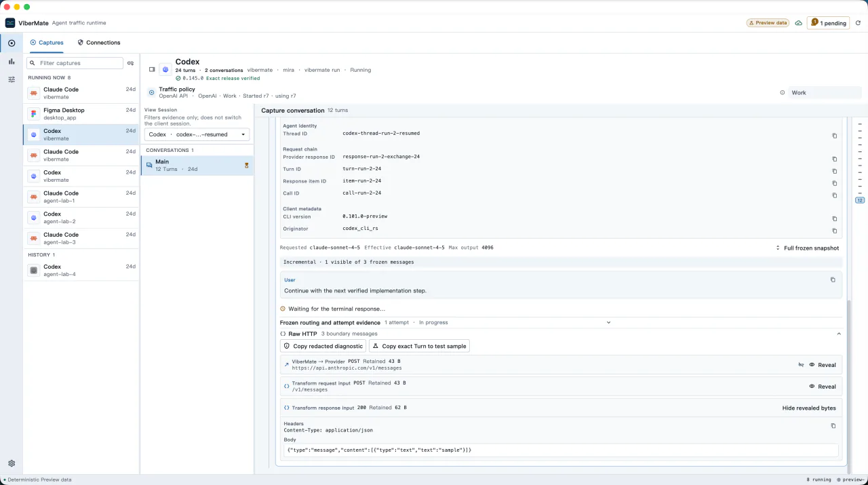Image resolution: width=868 pixels, height=485 pixels.
Task: Click Copy exact Turn to test sample
Action: pyautogui.click(x=419, y=346)
